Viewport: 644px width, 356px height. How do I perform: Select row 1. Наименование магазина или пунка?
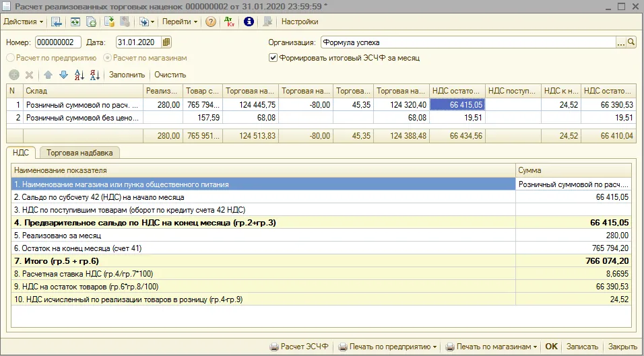click(x=321, y=184)
